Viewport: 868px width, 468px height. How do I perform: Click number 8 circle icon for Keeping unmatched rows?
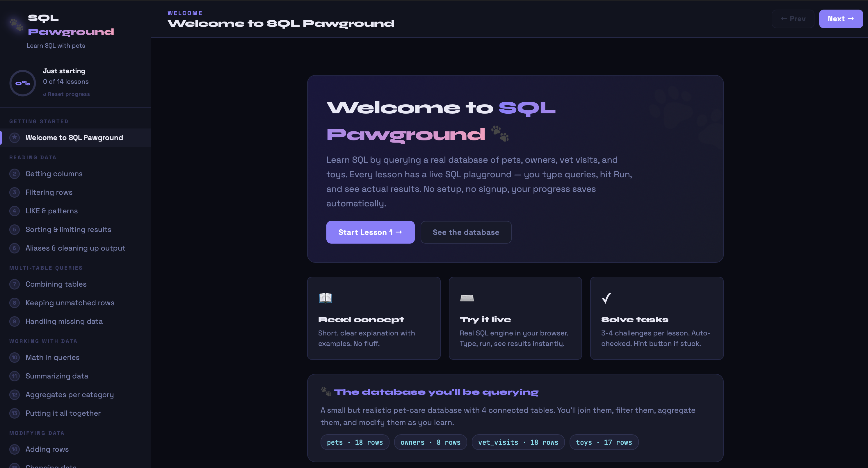15,303
